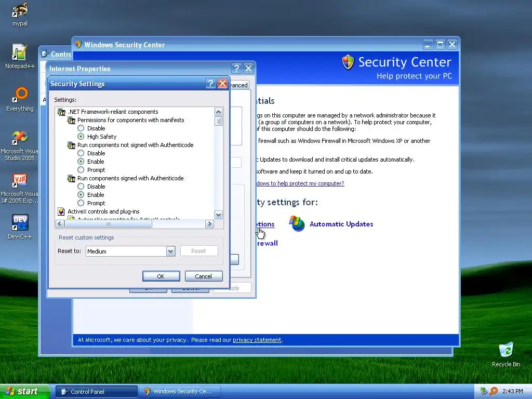The width and height of the screenshot is (532, 399).
Task: Switch to Control Panel taskbar button
Action: pos(96,392)
